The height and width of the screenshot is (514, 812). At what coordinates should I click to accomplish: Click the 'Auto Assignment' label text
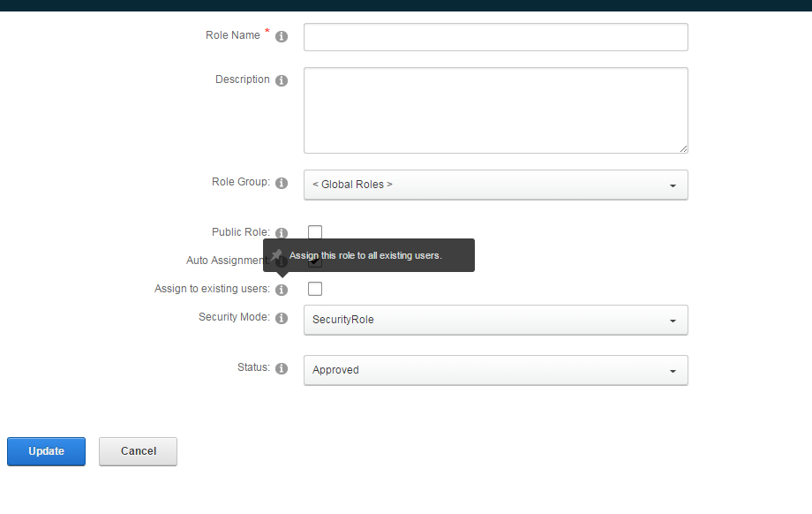tap(226, 261)
